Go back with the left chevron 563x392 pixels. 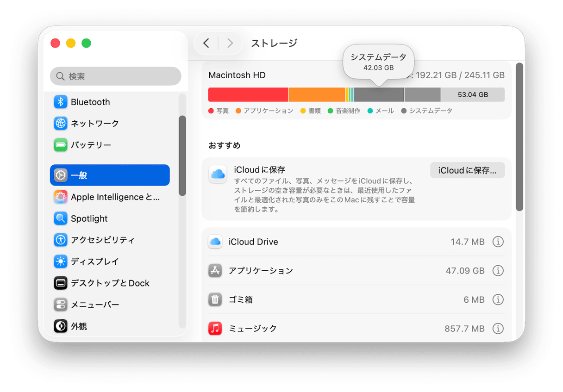point(206,43)
